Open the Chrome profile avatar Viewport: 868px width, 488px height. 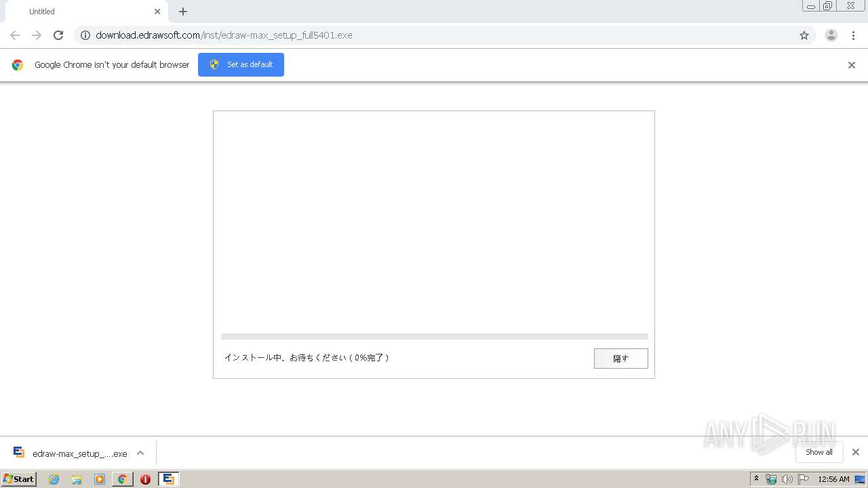point(831,35)
